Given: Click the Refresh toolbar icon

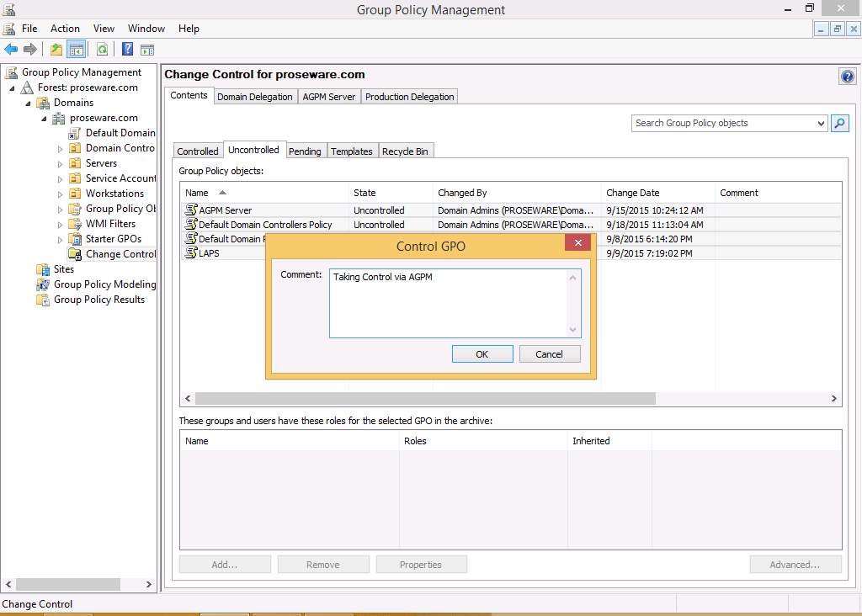Looking at the screenshot, I should pos(102,50).
